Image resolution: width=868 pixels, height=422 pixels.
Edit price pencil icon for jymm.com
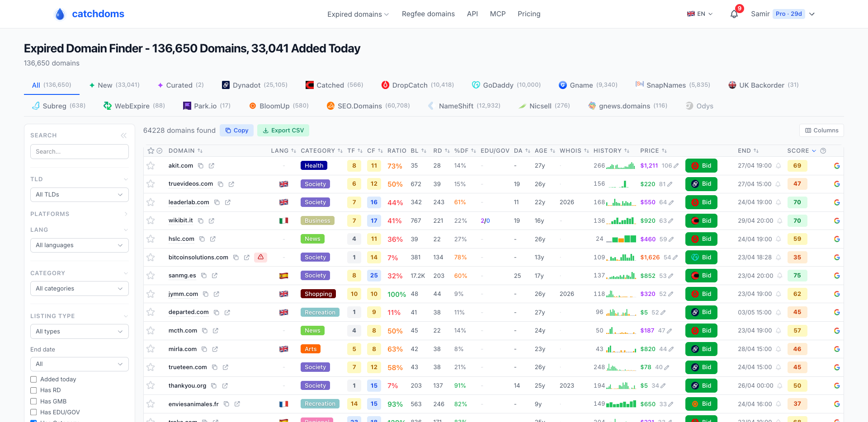click(x=671, y=294)
